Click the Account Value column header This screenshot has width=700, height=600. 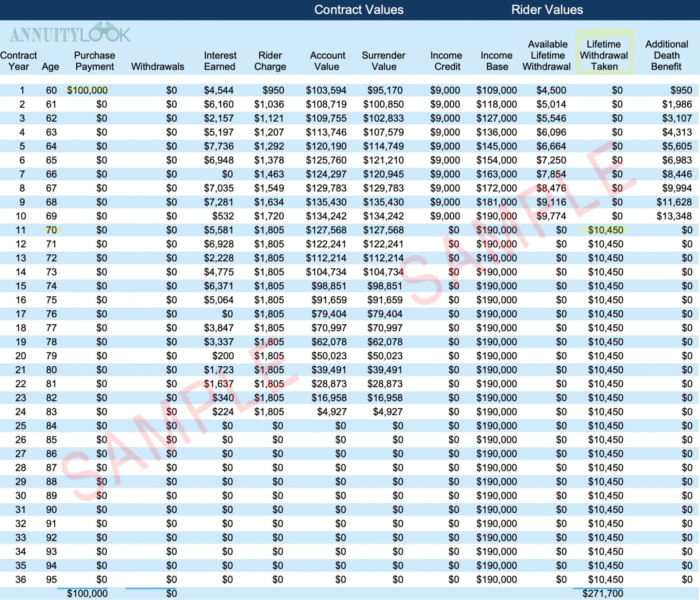pos(327,61)
